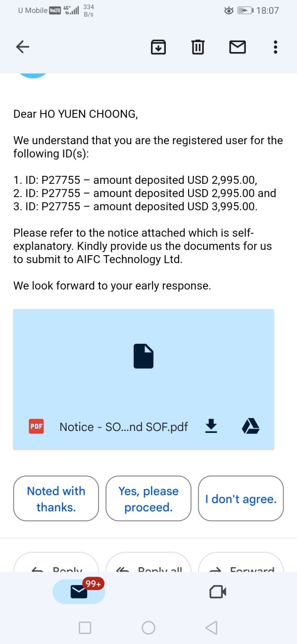Download the Notice PDF attachment
297x644 pixels.
[211, 426]
